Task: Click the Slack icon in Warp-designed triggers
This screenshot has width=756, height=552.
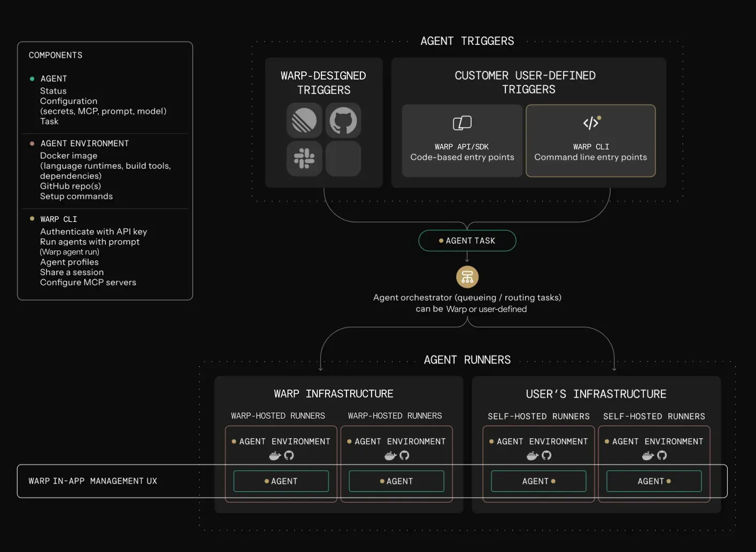Action: 304,159
